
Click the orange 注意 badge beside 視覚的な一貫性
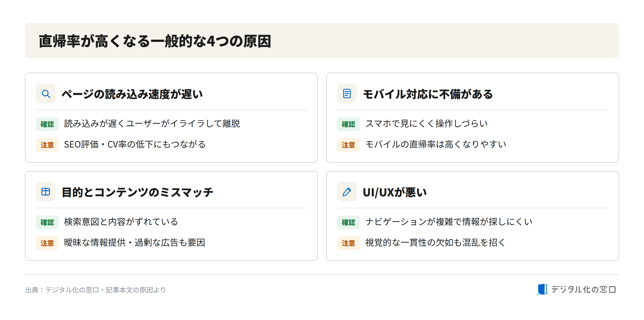pyautogui.click(x=348, y=243)
